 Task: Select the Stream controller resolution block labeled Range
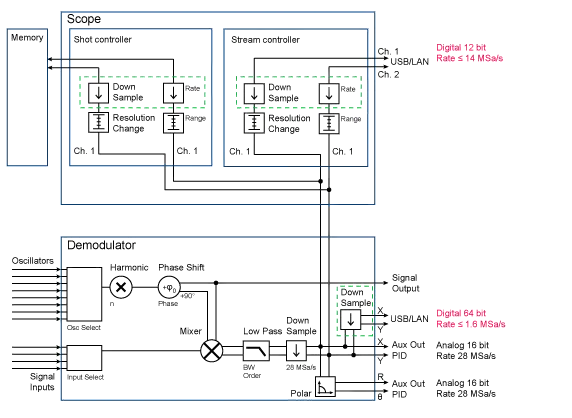(x=329, y=124)
